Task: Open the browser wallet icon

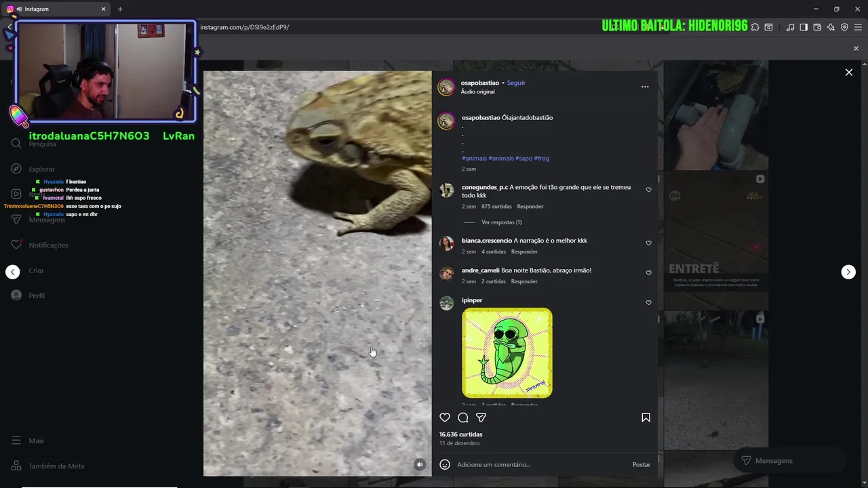Action: pos(817,27)
